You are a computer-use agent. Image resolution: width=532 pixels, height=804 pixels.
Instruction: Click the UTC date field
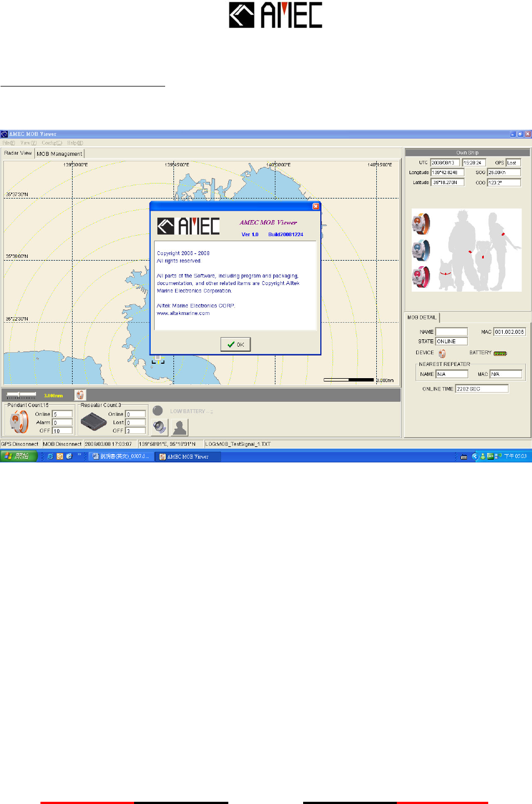[x=445, y=163]
